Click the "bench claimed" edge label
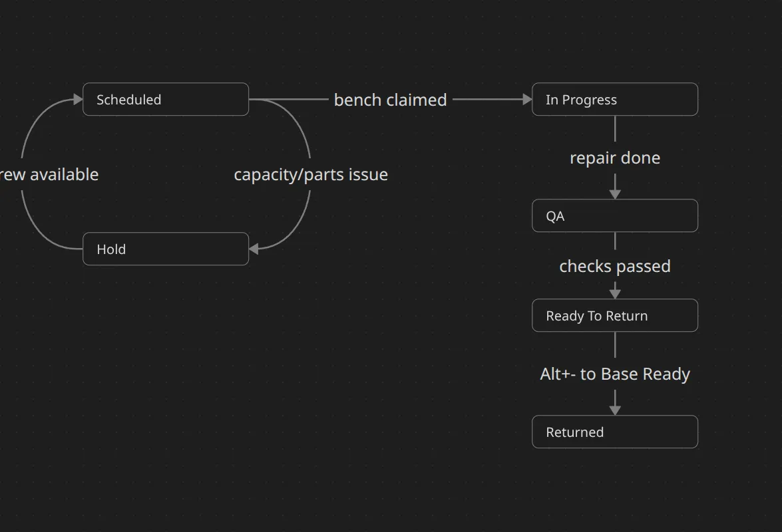The image size is (782, 532). pos(390,100)
